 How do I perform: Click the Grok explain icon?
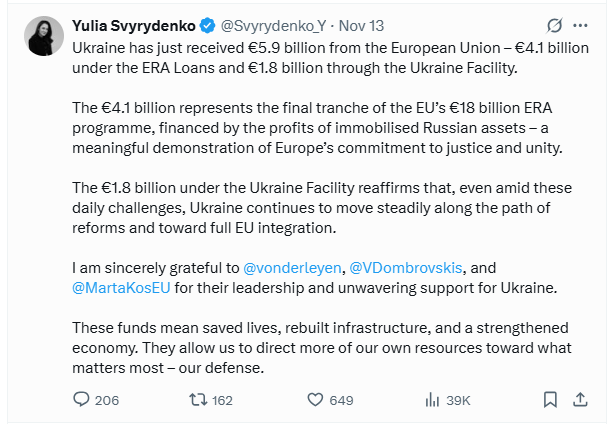coord(553,24)
